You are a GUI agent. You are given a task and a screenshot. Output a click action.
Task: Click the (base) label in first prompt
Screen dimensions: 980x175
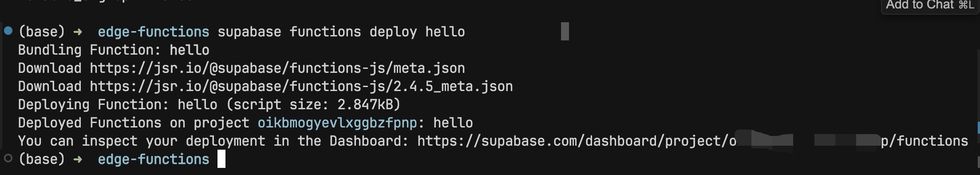tap(41, 32)
